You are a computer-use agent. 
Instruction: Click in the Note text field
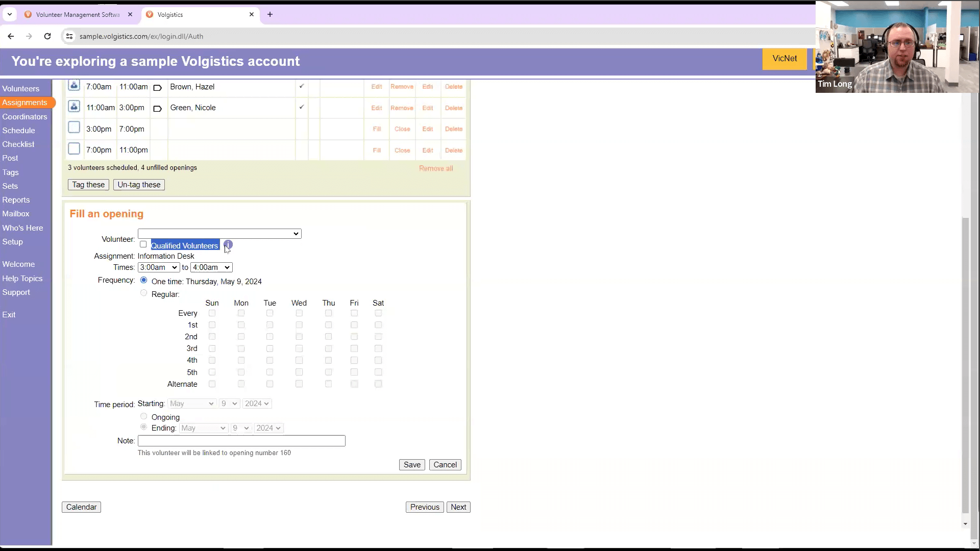tap(241, 441)
